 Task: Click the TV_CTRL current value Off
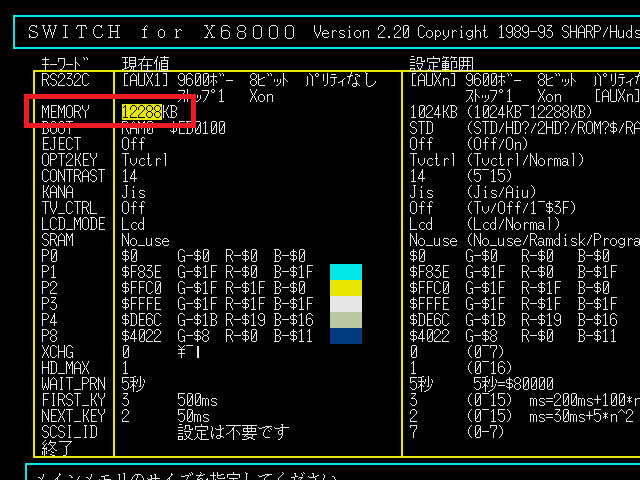(x=133, y=208)
